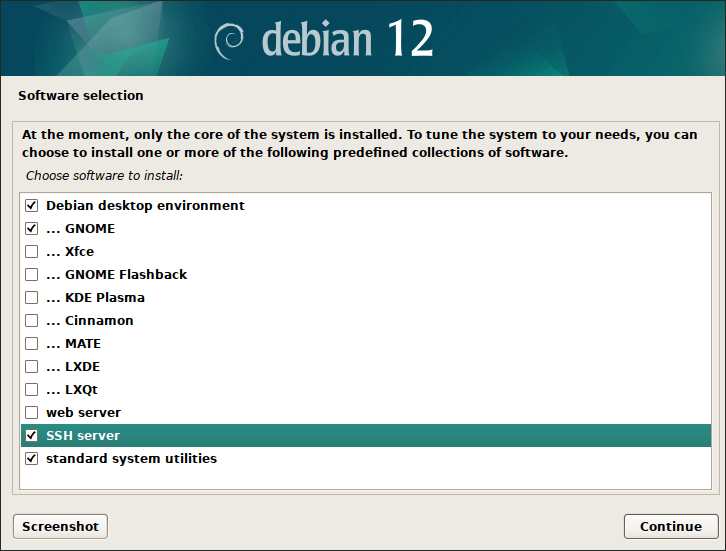
Task: Click the Debian swirl logo
Action: 229,41
